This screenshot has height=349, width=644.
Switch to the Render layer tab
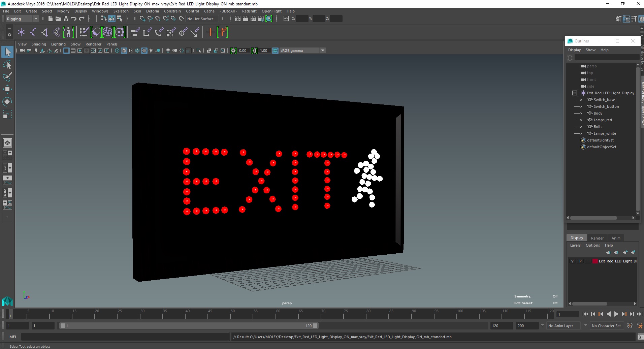[597, 238]
